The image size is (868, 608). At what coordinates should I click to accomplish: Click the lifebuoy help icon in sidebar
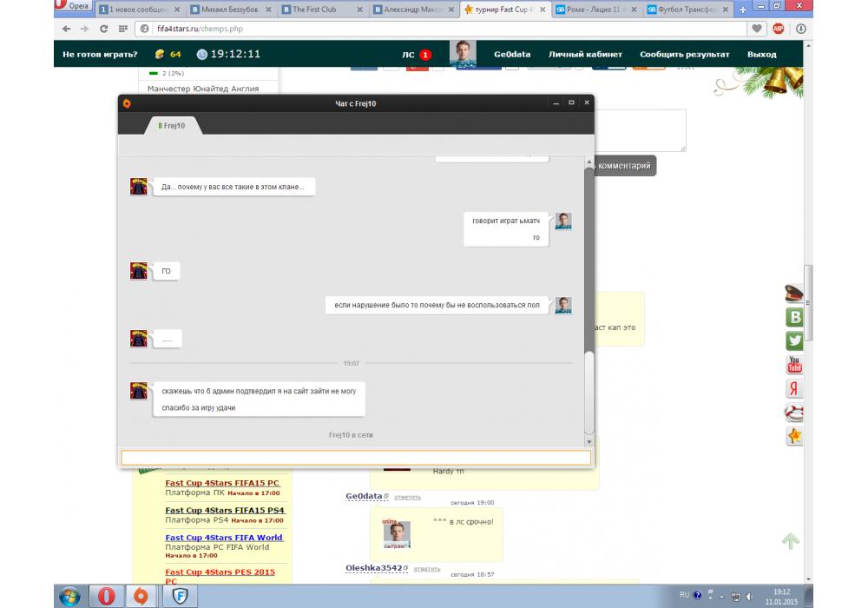coord(793,413)
